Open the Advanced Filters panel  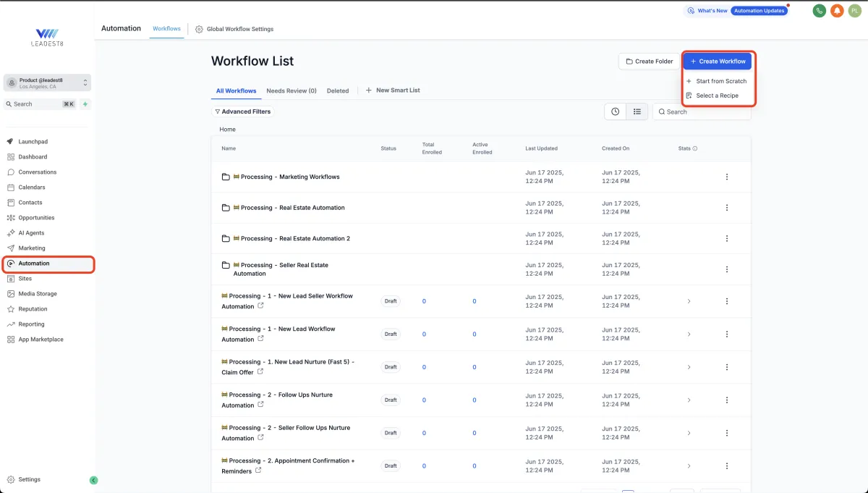point(243,111)
